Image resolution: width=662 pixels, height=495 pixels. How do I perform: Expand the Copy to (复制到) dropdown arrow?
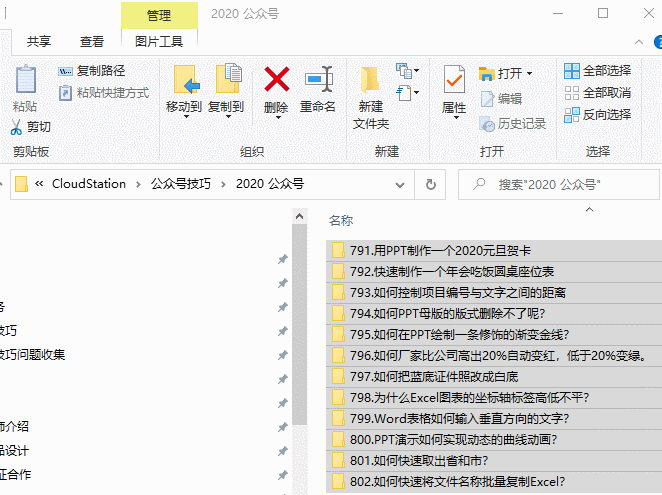[228, 117]
